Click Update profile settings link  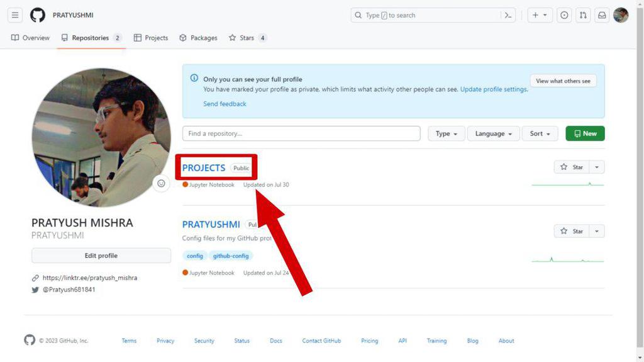tap(493, 89)
